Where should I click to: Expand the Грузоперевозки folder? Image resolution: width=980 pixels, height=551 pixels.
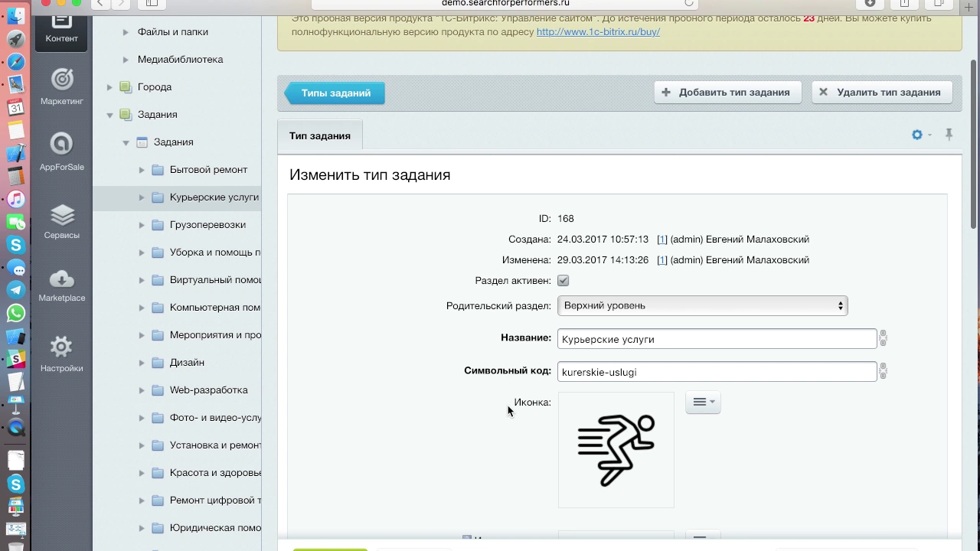(x=142, y=225)
